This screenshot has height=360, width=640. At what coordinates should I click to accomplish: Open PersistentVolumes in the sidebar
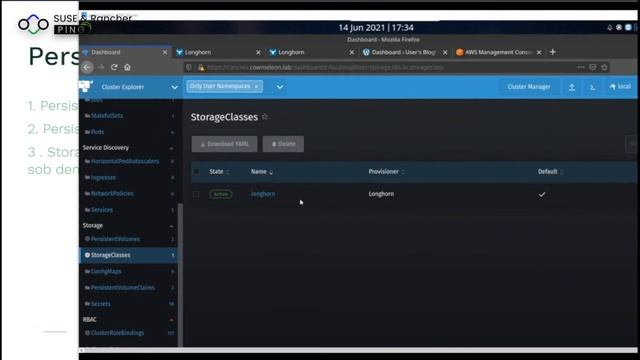115,239
